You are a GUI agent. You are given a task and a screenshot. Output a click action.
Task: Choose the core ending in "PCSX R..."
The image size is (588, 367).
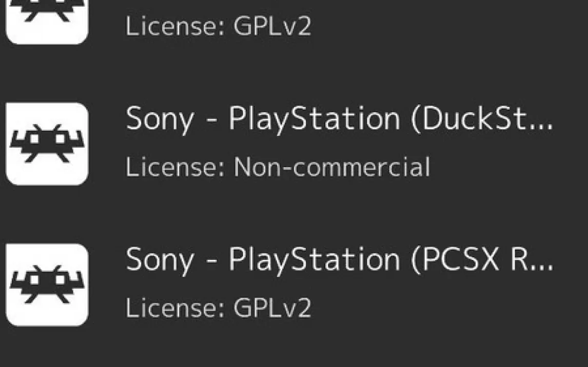click(x=339, y=260)
